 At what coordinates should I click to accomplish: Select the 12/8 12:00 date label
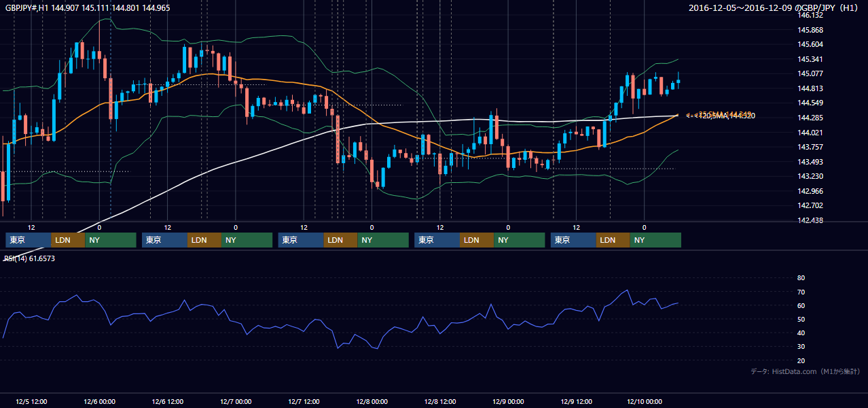pyautogui.click(x=439, y=401)
